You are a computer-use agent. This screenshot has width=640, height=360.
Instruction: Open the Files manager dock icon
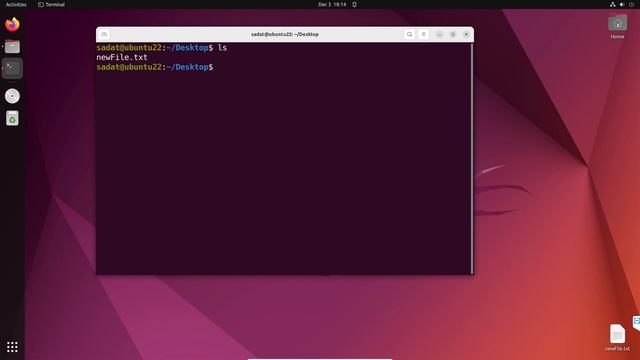tap(12, 47)
